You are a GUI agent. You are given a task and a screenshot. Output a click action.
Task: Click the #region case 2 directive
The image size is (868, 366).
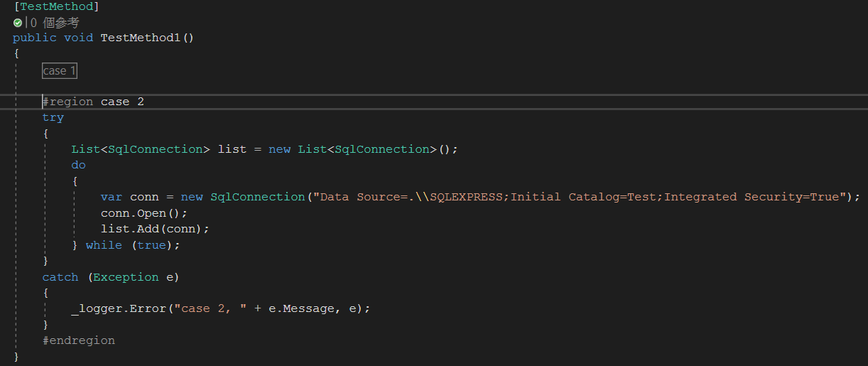point(93,102)
